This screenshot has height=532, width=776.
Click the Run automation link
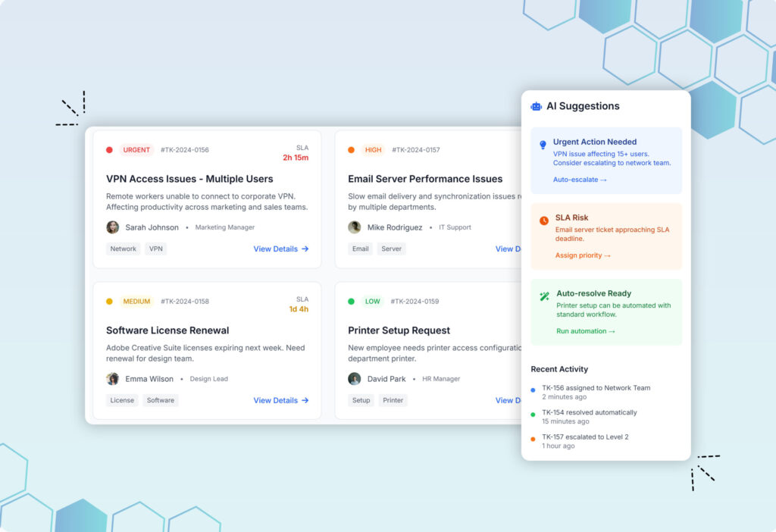(586, 331)
